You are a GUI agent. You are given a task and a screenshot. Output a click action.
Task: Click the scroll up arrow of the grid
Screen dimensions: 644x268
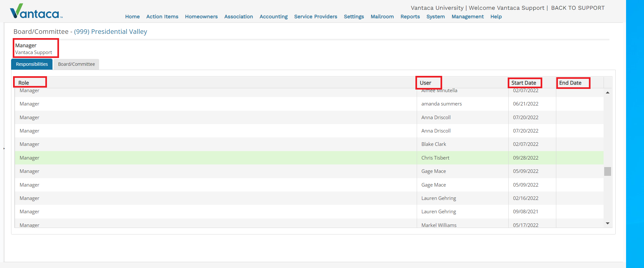607,93
